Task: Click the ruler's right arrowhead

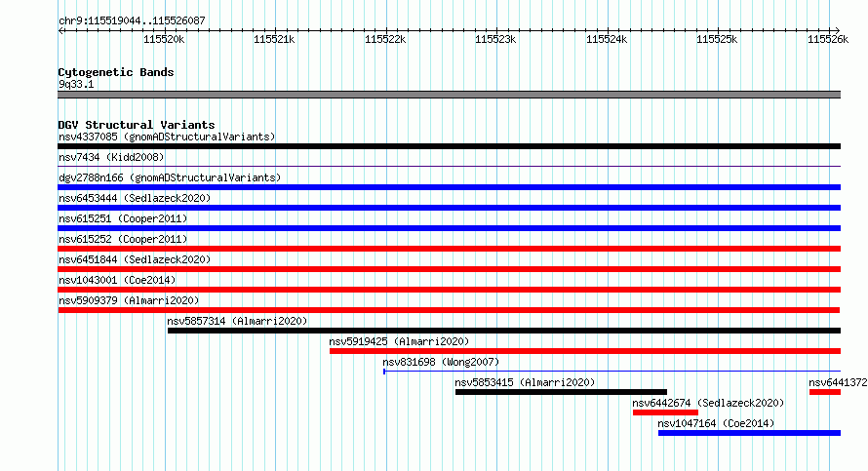Action: pyautogui.click(x=837, y=30)
